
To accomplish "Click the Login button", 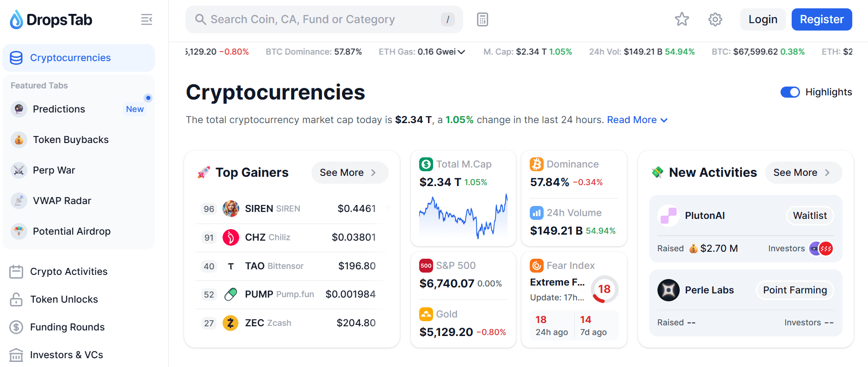I will 763,19.
